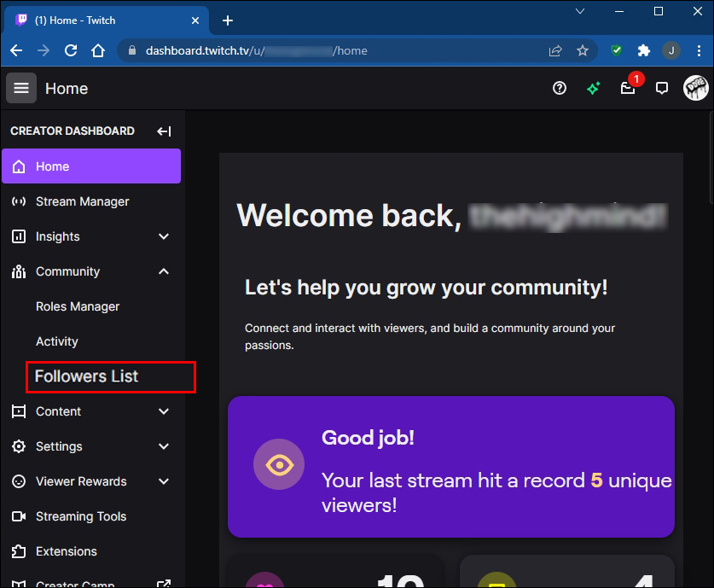Open the Help question mark icon
This screenshot has height=588, width=714.
pyautogui.click(x=560, y=88)
